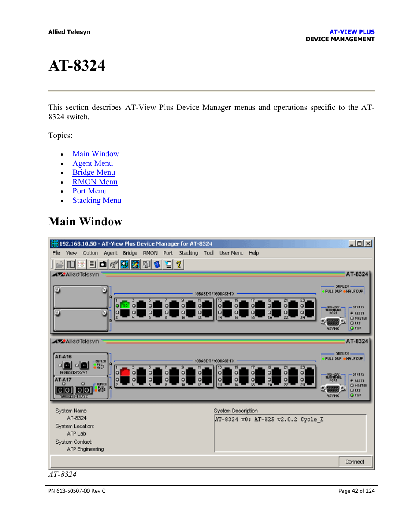Follow the Agent Menu topic link

click(x=93, y=163)
